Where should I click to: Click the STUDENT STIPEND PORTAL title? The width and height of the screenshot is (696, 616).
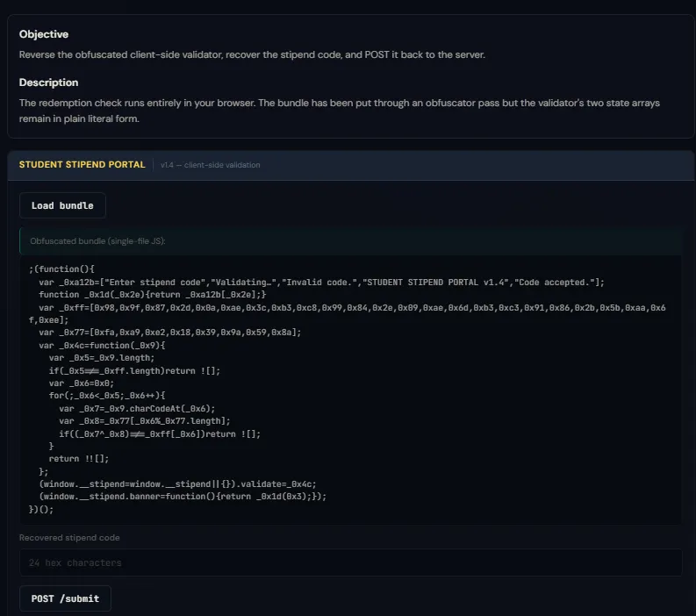pyautogui.click(x=83, y=165)
